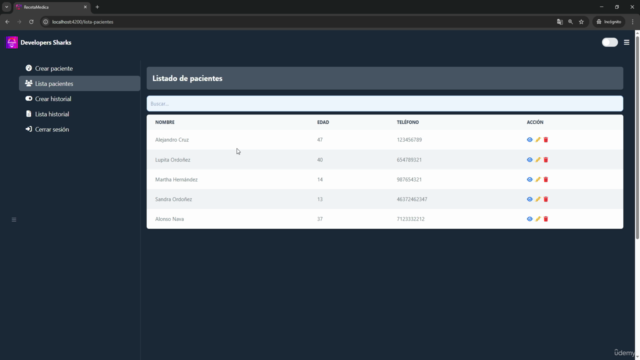Image resolution: width=640 pixels, height=360 pixels.
Task: Delete Alejandro Cruz with trash icon
Action: click(x=546, y=140)
